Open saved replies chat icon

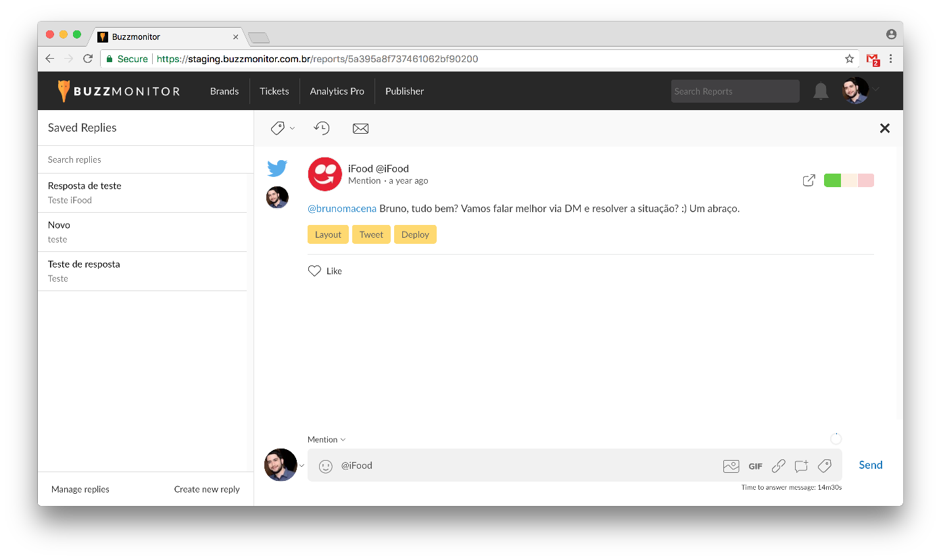click(801, 466)
